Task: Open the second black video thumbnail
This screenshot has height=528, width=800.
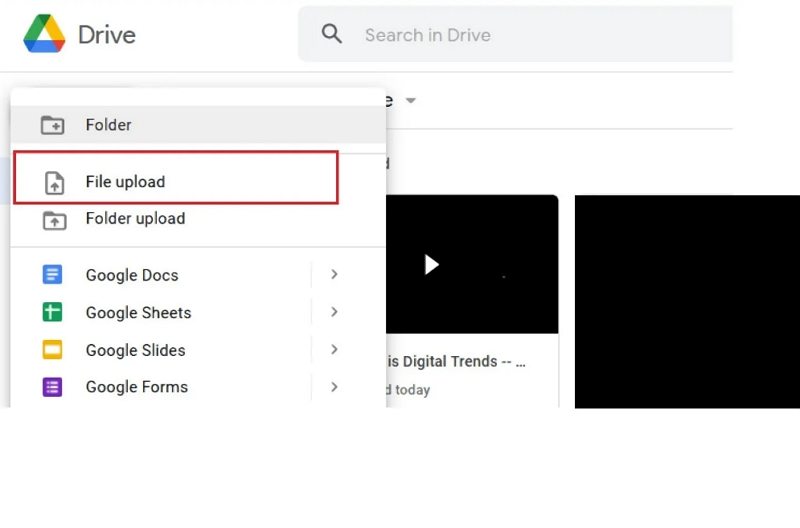Action: point(687,301)
